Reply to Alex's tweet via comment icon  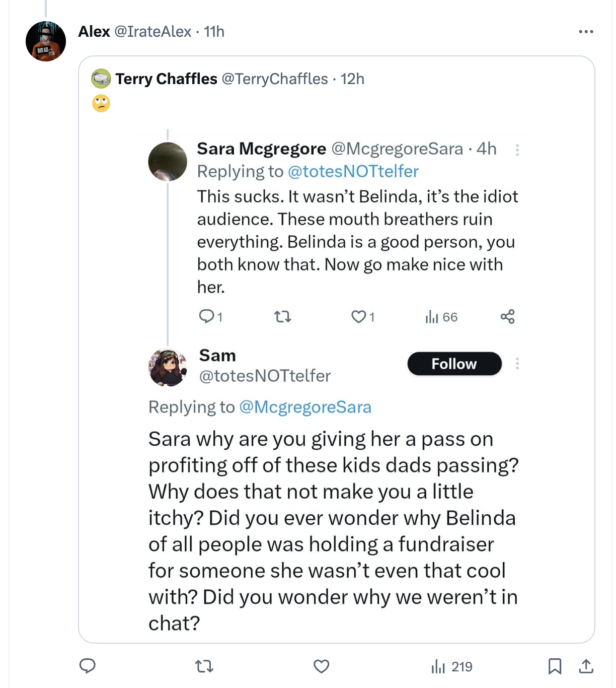click(x=88, y=666)
